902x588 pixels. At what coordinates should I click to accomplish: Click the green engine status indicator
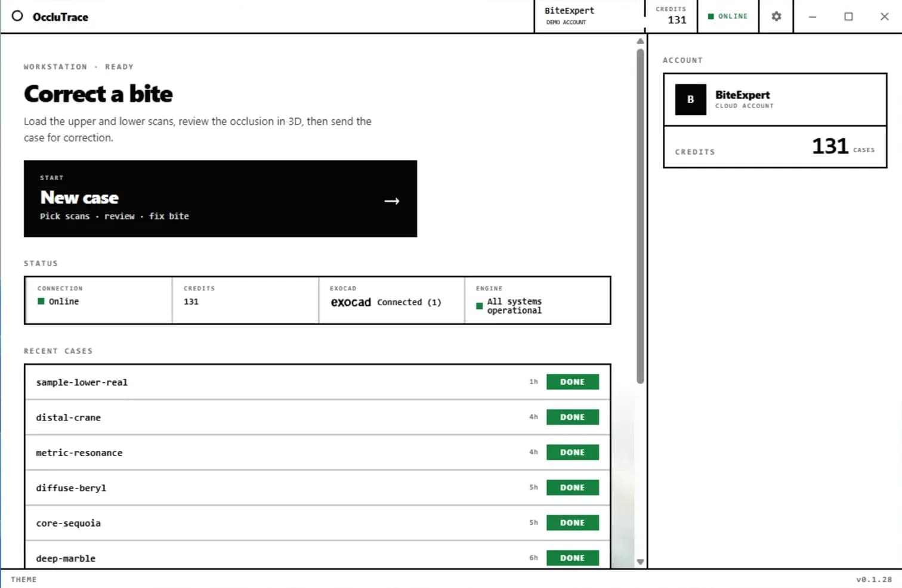pos(479,306)
